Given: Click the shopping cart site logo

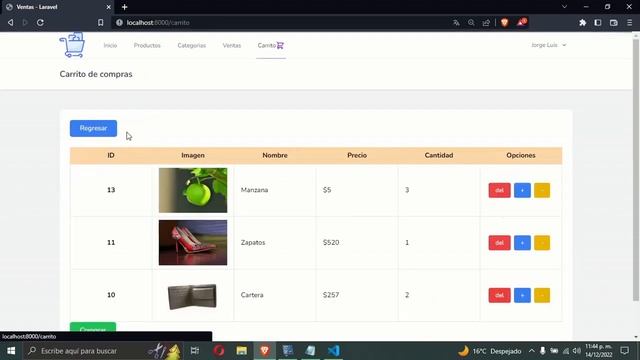Looking at the screenshot, I should click(x=72, y=45).
